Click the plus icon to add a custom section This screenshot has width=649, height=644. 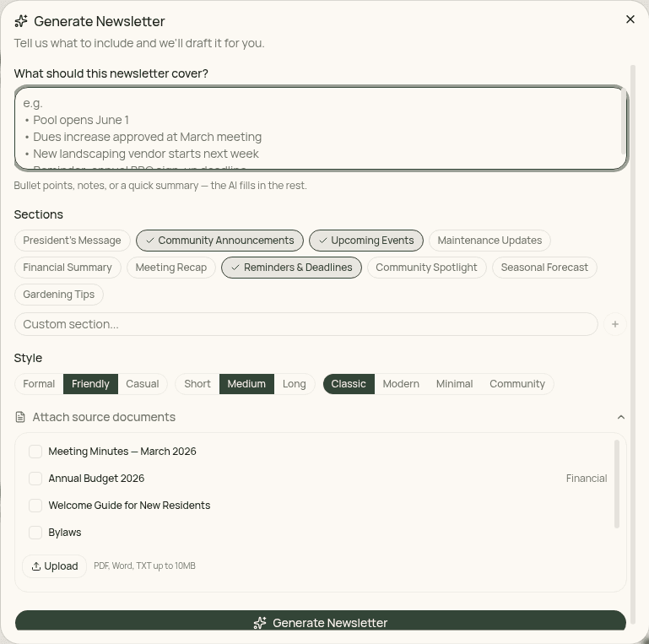click(x=614, y=324)
